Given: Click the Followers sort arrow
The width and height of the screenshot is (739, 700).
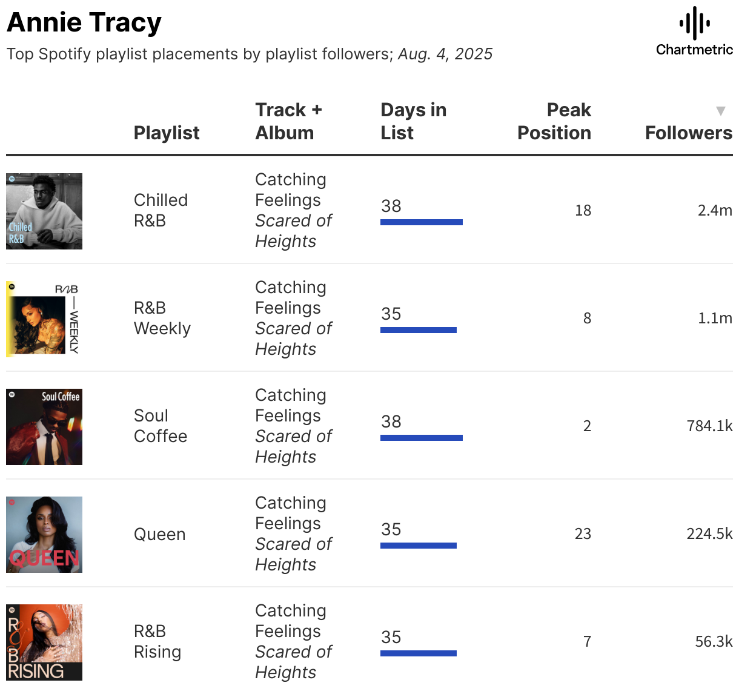Looking at the screenshot, I should (x=720, y=111).
